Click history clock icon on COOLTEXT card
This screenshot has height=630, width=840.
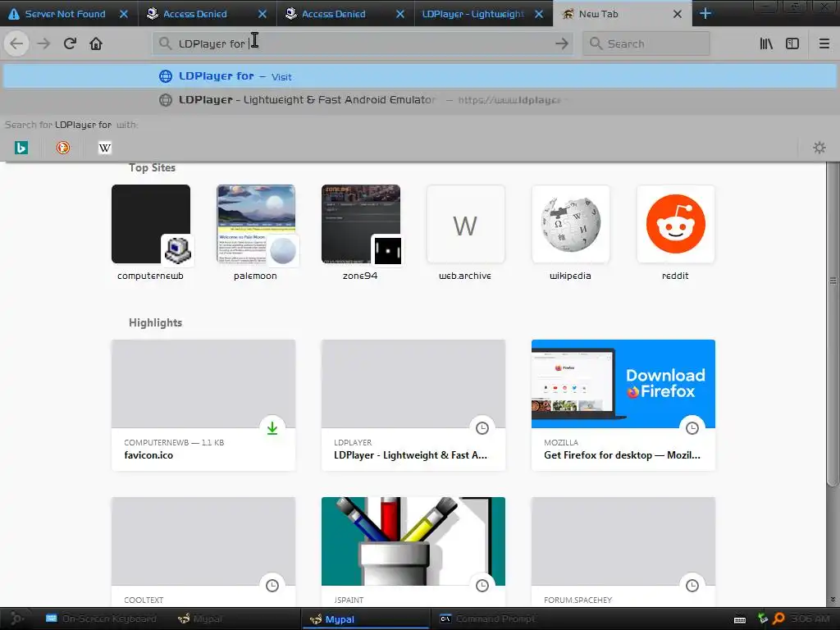(272, 586)
